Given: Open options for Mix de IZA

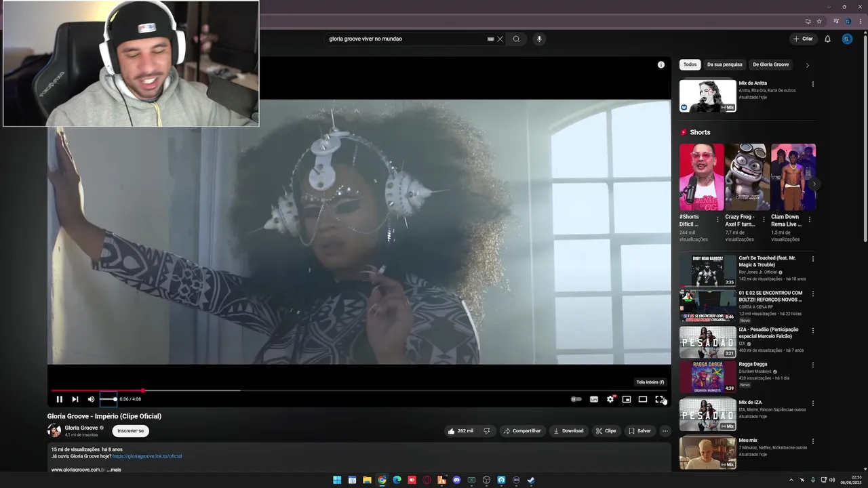Looking at the screenshot, I should pyautogui.click(x=813, y=403).
